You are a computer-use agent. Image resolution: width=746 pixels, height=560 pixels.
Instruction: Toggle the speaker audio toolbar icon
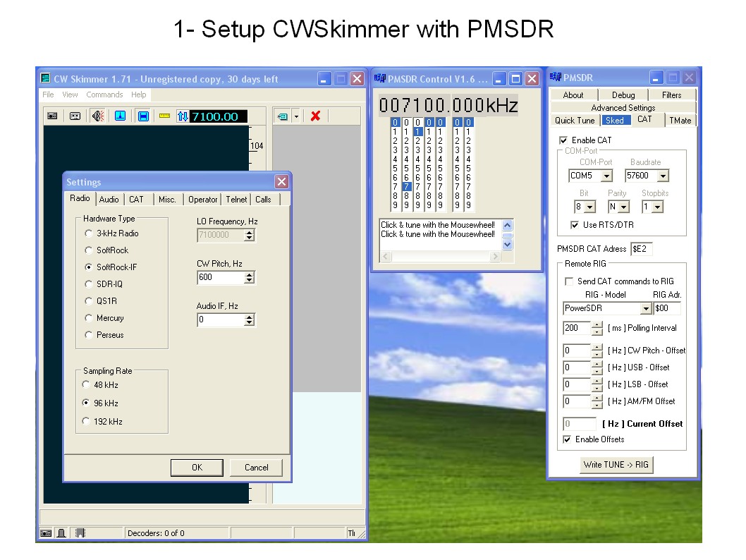pyautogui.click(x=98, y=116)
